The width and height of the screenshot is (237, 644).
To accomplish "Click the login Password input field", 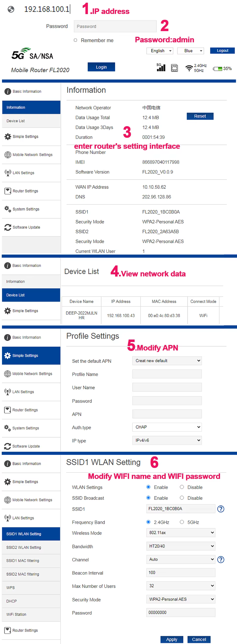I will tap(115, 26).
